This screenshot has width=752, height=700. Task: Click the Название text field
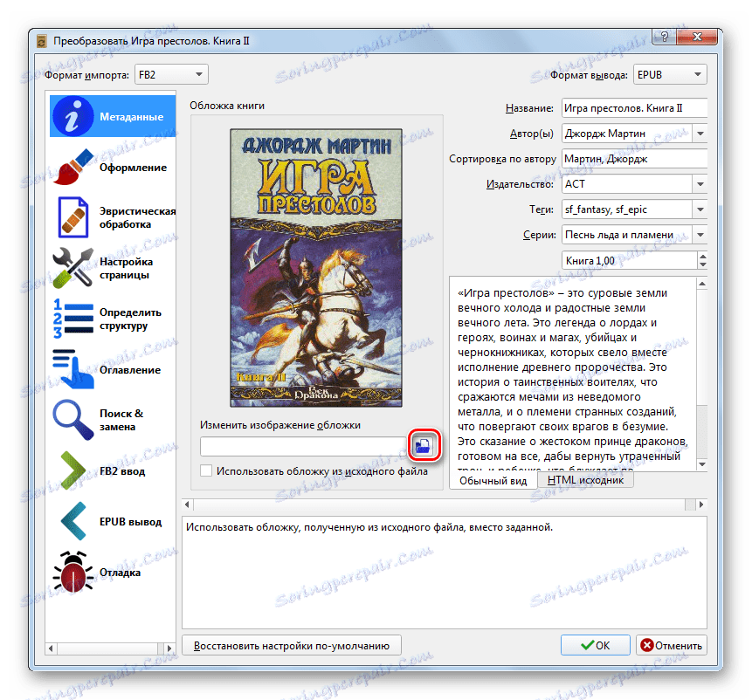634,108
